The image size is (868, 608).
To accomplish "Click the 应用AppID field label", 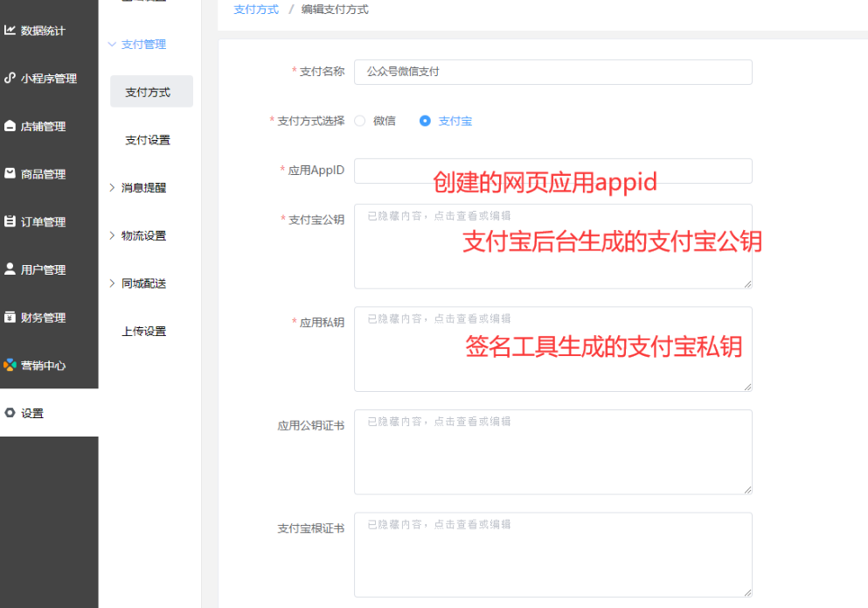I will click(x=316, y=170).
